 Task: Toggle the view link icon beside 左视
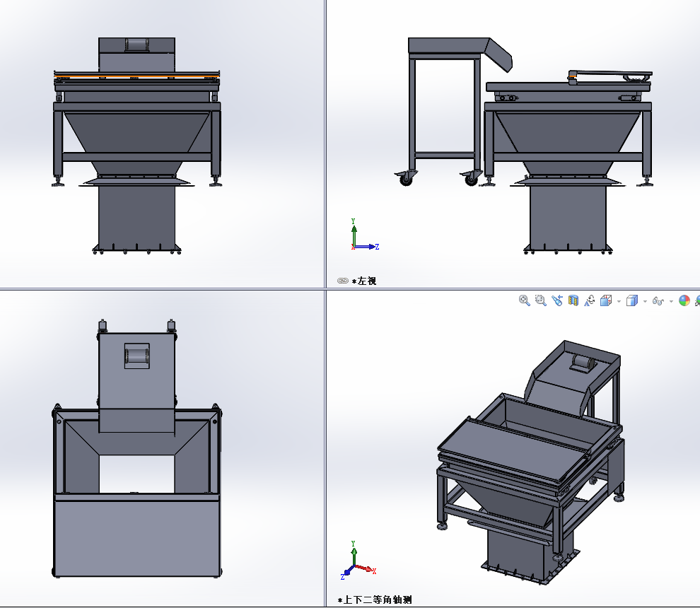pyautogui.click(x=343, y=281)
